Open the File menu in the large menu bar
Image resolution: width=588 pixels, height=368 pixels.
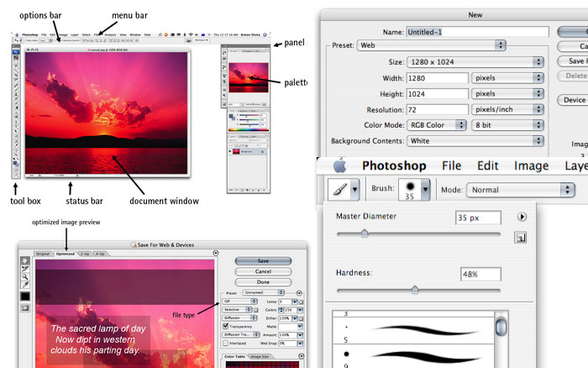pos(452,166)
